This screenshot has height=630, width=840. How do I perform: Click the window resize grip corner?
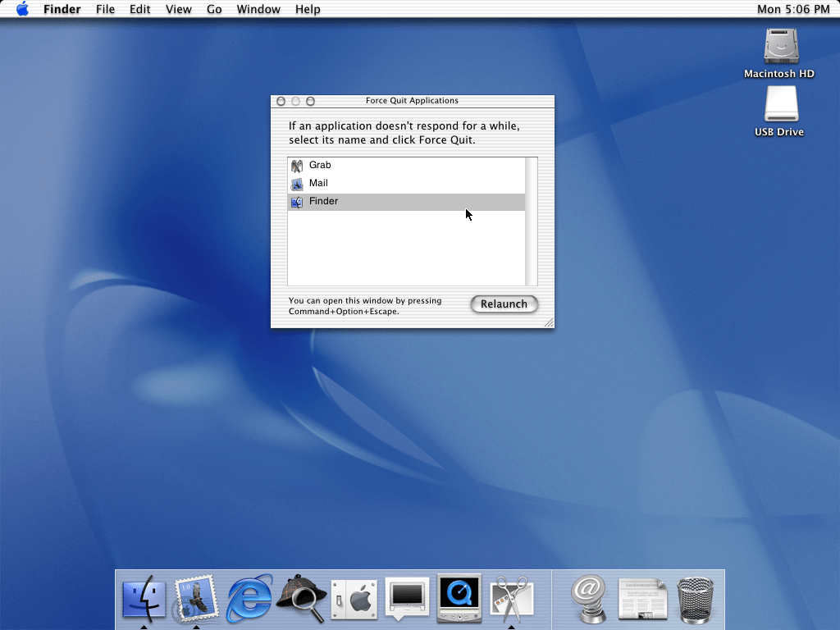point(549,322)
